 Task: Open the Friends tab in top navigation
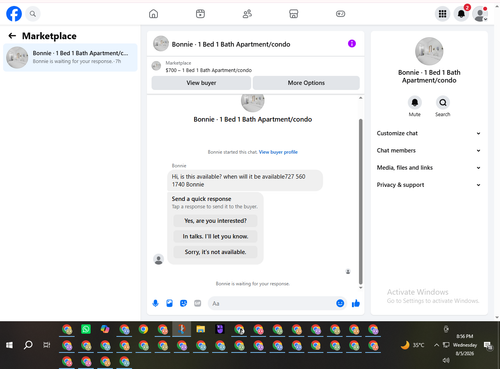(247, 14)
